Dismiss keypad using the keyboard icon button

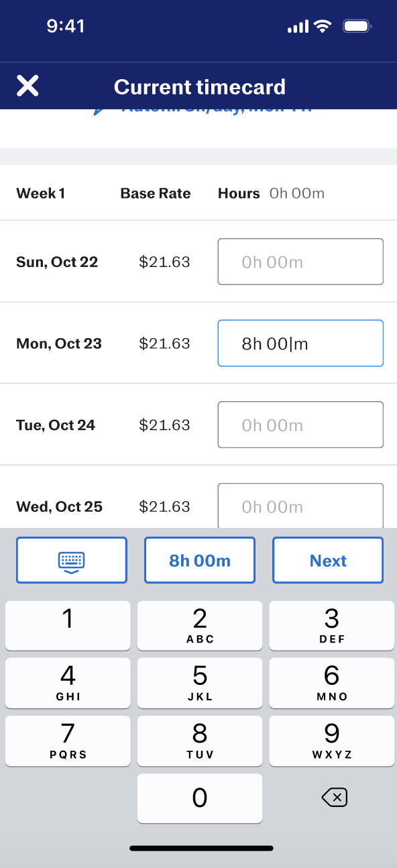pyautogui.click(x=71, y=560)
